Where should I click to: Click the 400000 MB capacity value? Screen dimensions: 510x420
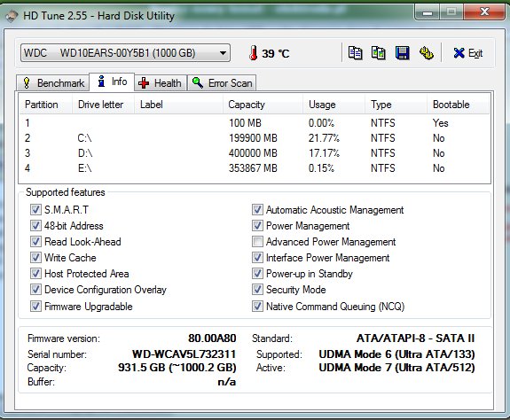pyautogui.click(x=253, y=153)
